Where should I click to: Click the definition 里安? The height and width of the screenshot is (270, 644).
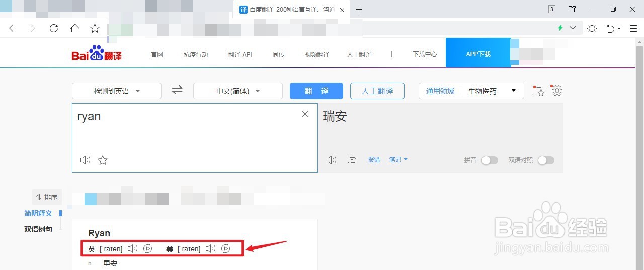(x=110, y=263)
